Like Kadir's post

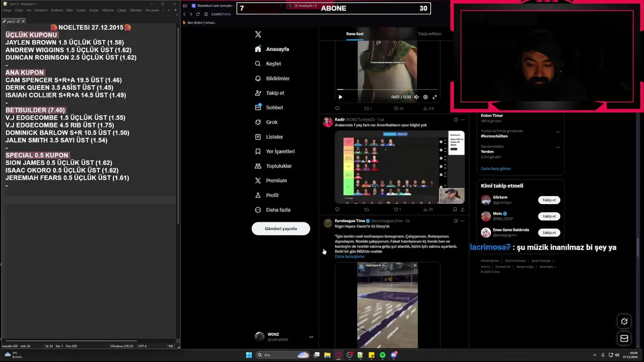397,209
